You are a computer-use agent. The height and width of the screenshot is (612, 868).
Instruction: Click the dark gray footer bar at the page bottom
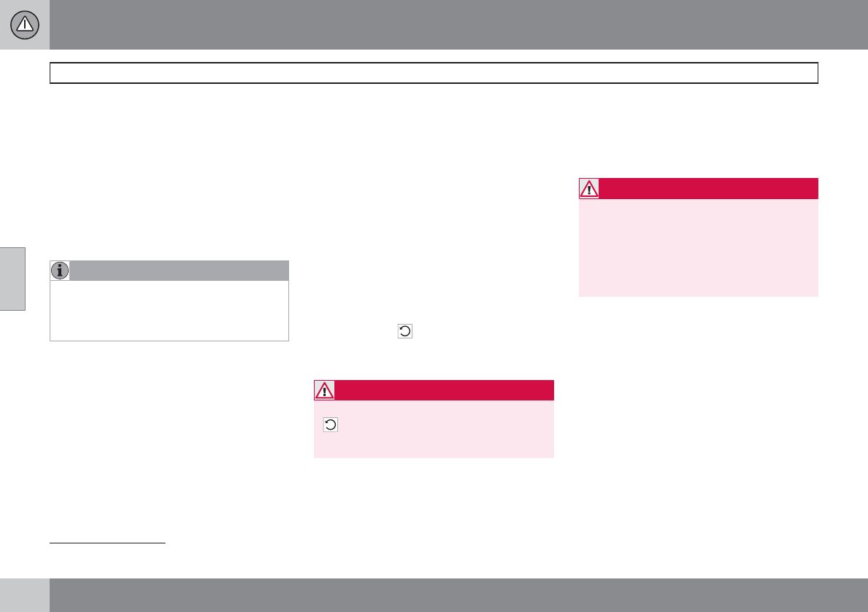point(458,594)
